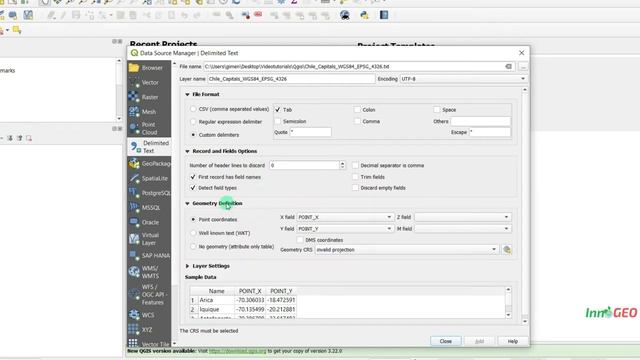640x360 pixels.
Task: Click the GeoPackage sidebar icon
Action: 134,164
